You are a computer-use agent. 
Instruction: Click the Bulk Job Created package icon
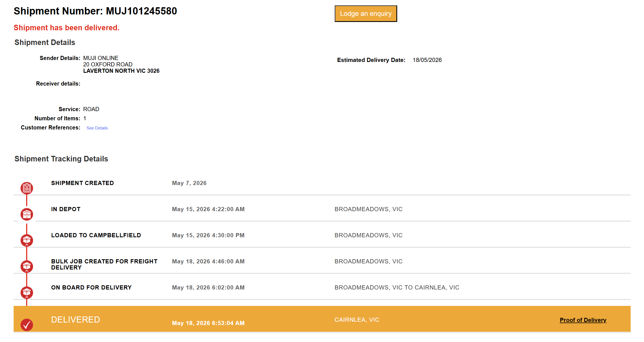(x=27, y=267)
